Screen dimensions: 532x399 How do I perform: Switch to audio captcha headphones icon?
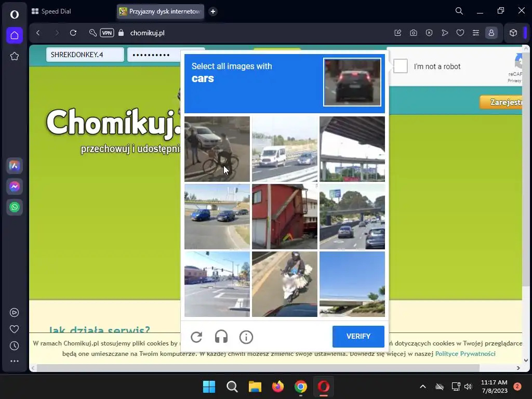click(221, 337)
